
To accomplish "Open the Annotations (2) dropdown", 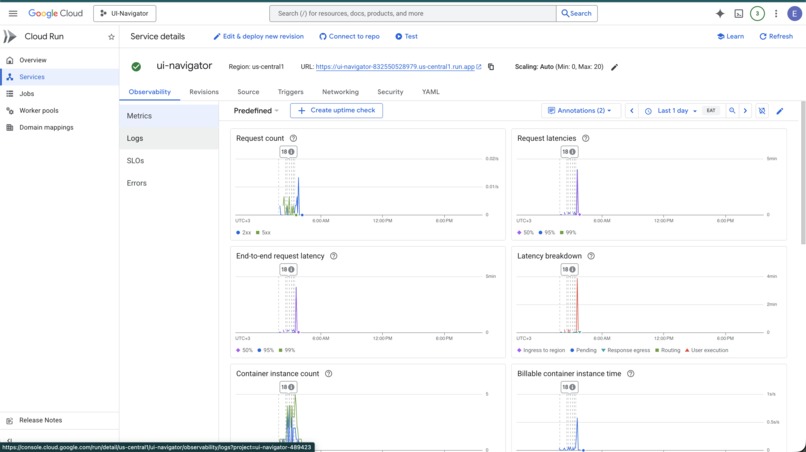I will (580, 111).
